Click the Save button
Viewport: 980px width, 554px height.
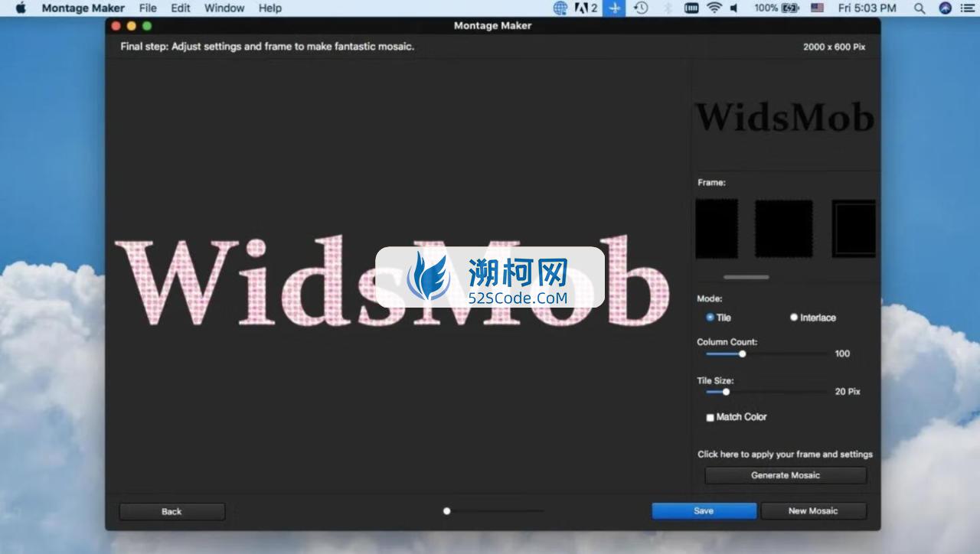coord(704,511)
